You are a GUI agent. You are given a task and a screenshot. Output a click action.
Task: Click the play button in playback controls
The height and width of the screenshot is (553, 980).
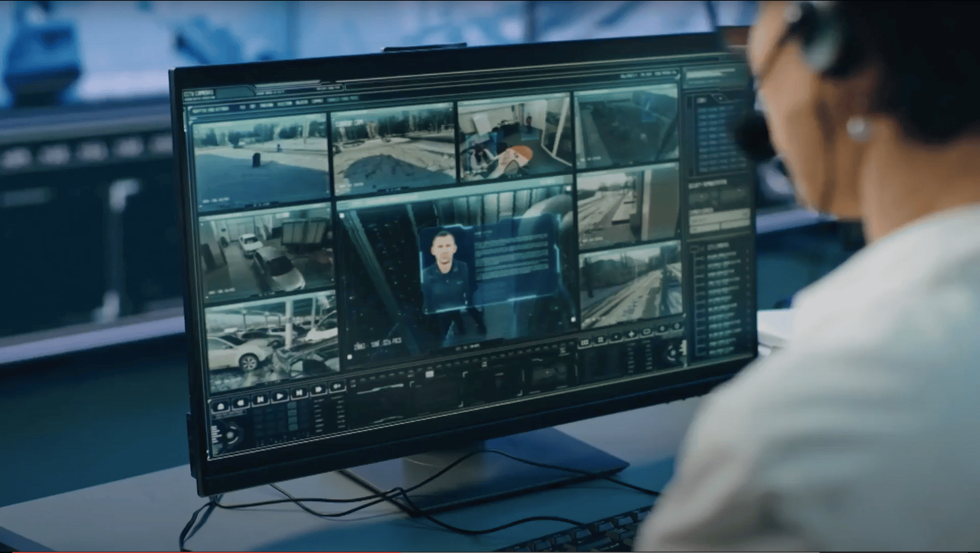pyautogui.click(x=280, y=396)
